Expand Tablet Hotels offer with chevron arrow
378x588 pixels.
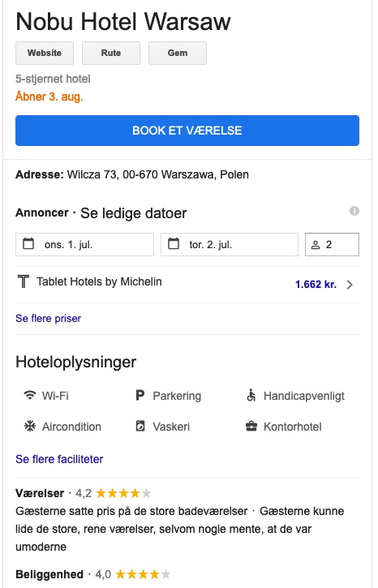(x=350, y=285)
